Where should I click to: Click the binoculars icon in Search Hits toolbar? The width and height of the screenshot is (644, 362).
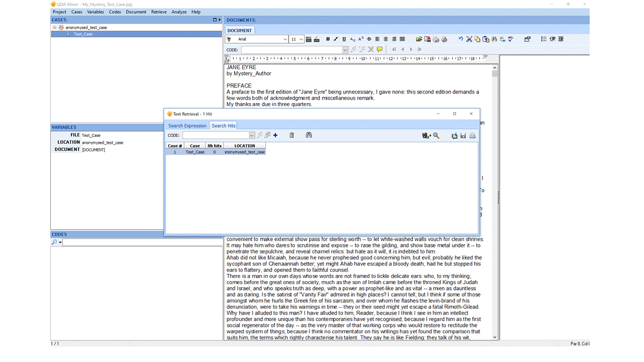click(x=308, y=135)
